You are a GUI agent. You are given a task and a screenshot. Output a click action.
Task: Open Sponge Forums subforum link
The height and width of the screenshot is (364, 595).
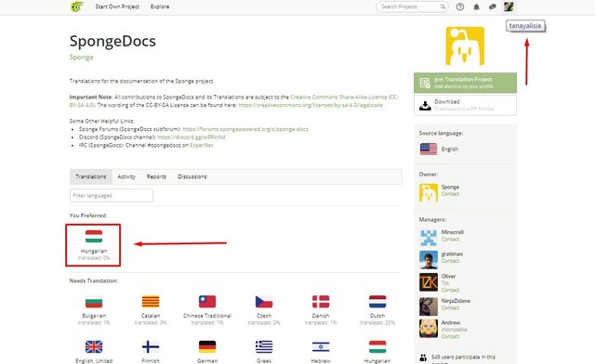point(245,129)
